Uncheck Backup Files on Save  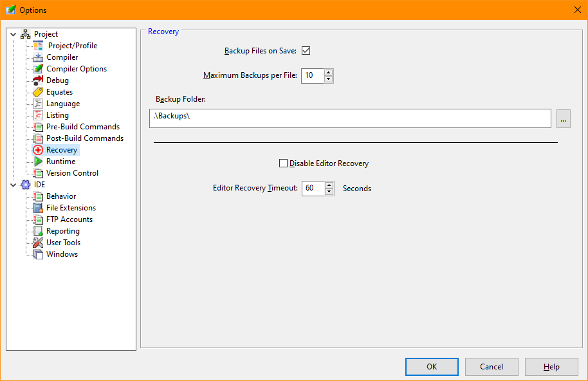pos(306,51)
